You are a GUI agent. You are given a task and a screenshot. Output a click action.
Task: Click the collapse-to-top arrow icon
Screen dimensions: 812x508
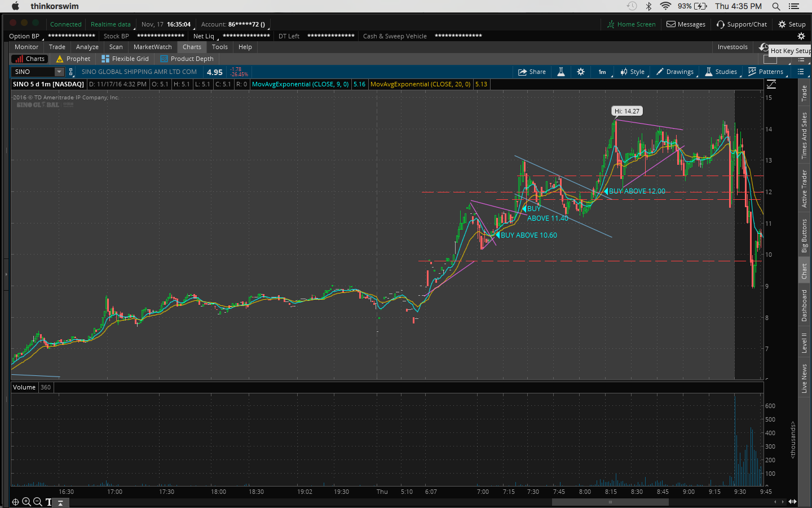pos(60,502)
